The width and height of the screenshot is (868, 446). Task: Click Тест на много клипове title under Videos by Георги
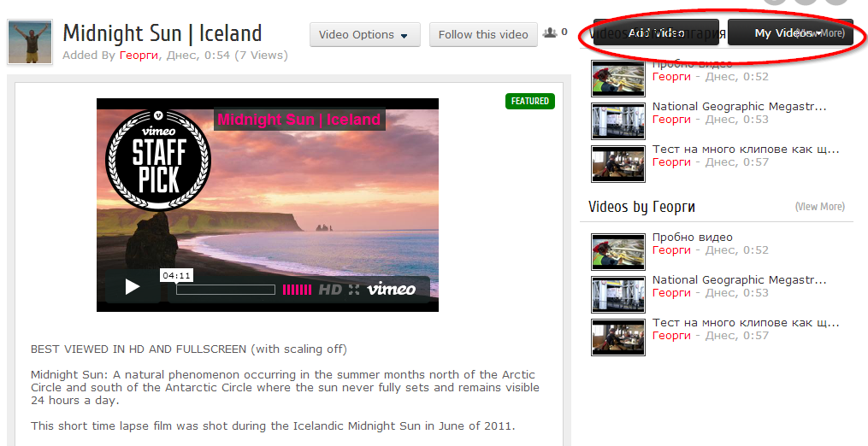coord(746,322)
